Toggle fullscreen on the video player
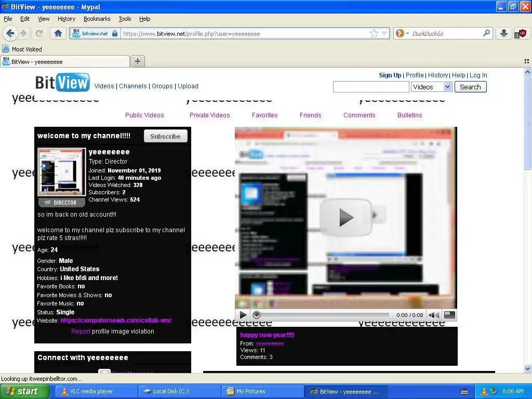Viewport: 532px width, 399px height. [449, 315]
